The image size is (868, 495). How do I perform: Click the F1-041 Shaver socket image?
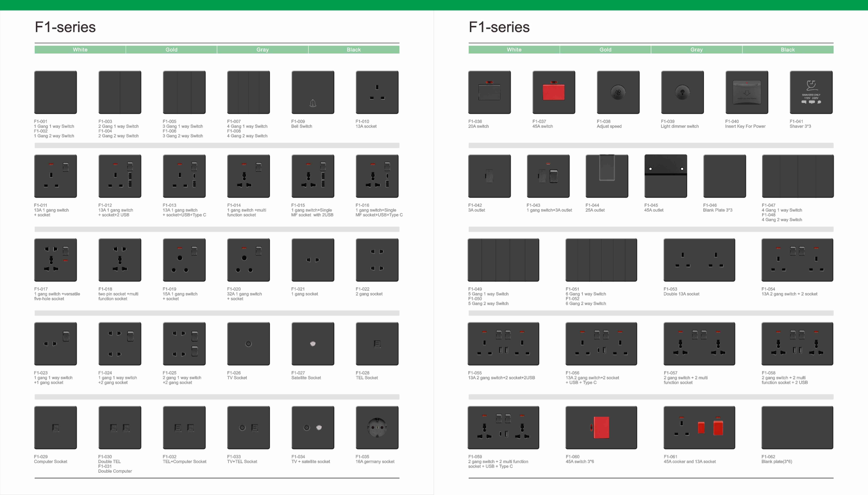pos(811,92)
